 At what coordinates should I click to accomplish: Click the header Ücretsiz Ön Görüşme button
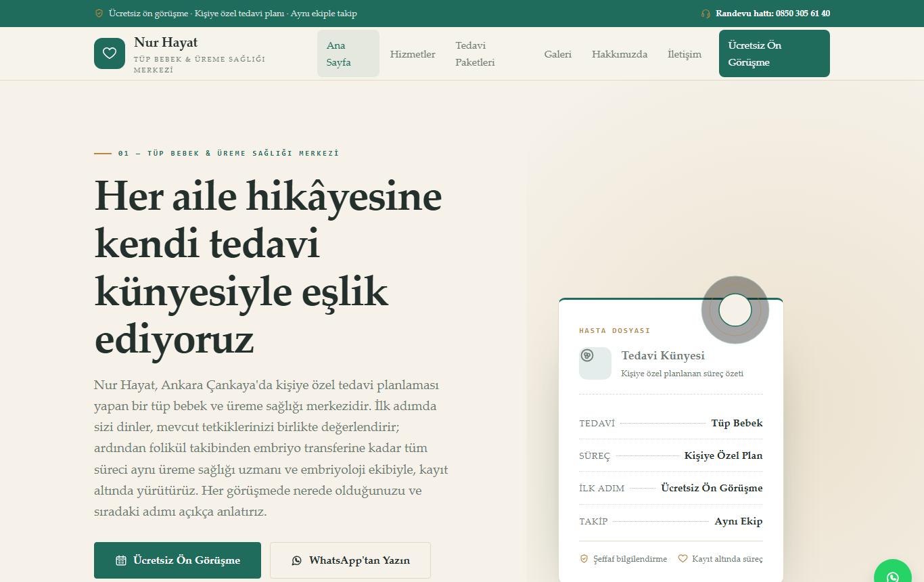775,53
